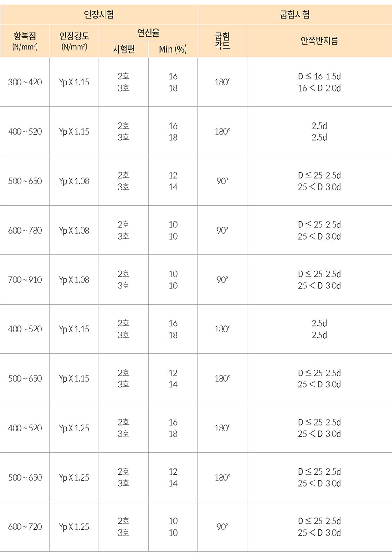
Task: Click the 300~420 yield point cell
Action: tap(25, 82)
